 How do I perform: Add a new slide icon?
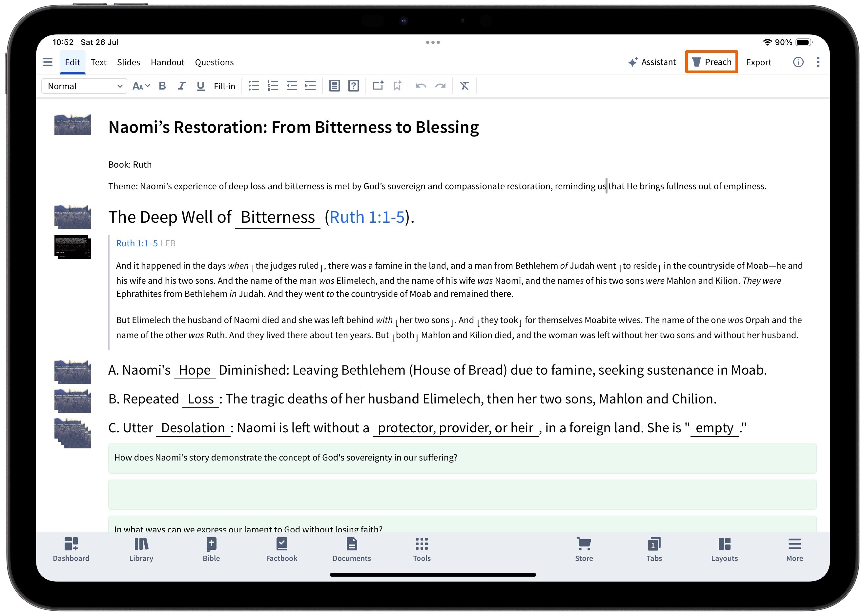pyautogui.click(x=378, y=85)
